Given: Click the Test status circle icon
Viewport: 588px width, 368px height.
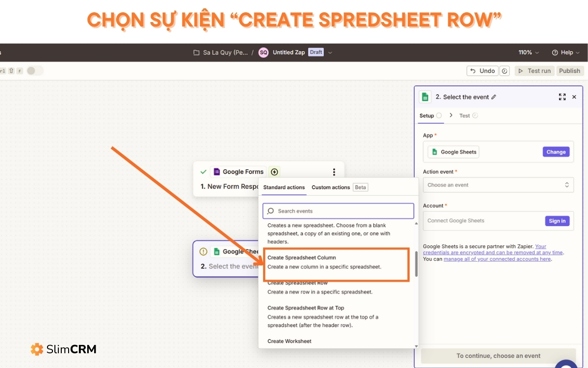Looking at the screenshot, I should click(475, 116).
